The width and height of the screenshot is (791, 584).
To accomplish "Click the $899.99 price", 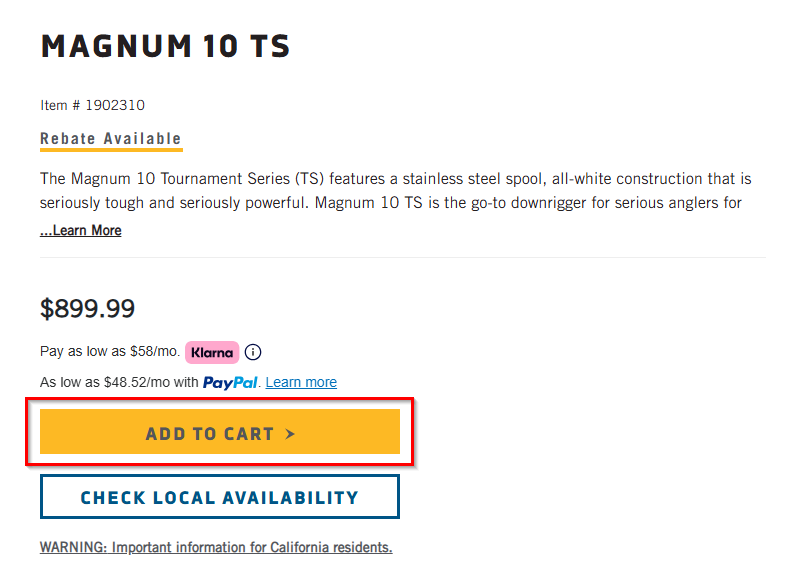I will pyautogui.click(x=87, y=308).
